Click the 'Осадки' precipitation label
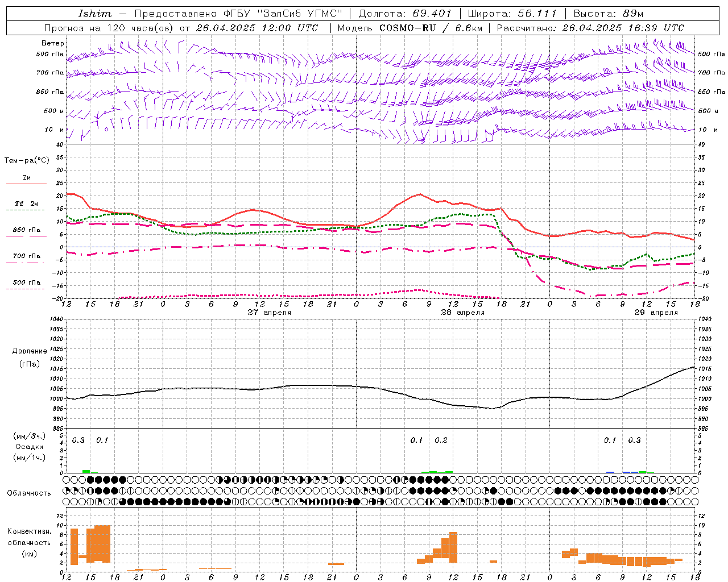728x582 pixels. pos(30,447)
